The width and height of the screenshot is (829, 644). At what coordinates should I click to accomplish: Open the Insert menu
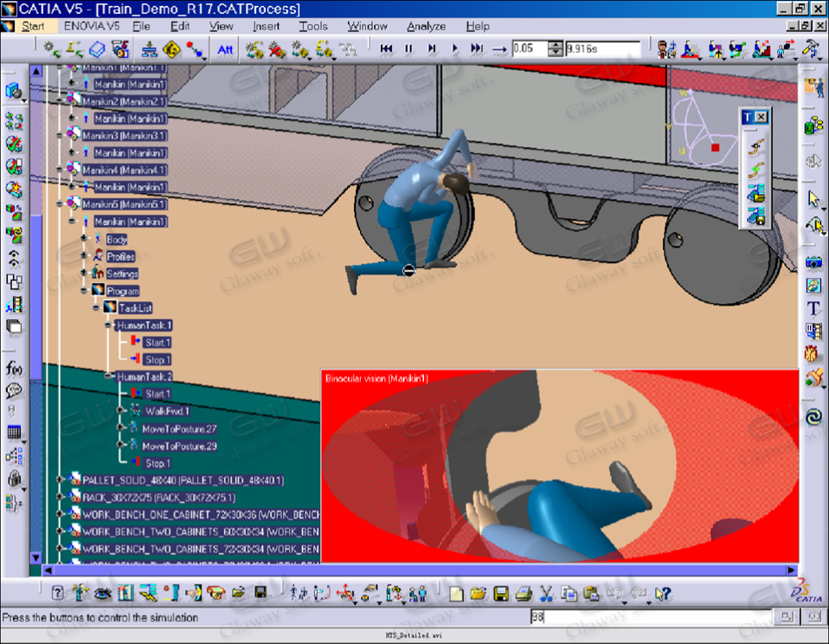pos(266,26)
